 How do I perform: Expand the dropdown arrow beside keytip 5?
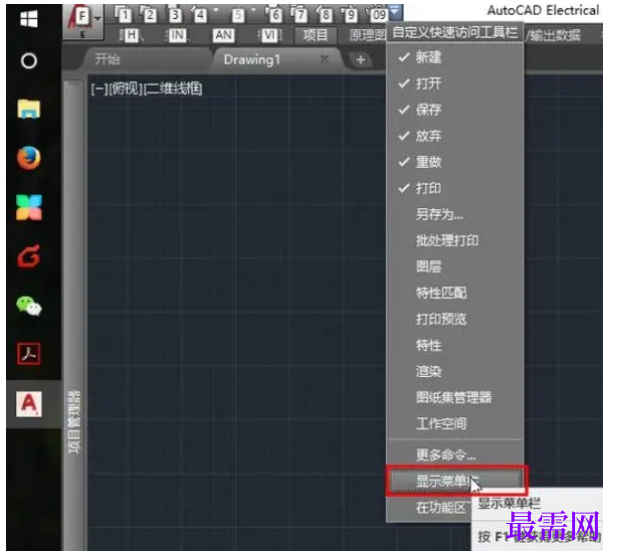(x=253, y=10)
